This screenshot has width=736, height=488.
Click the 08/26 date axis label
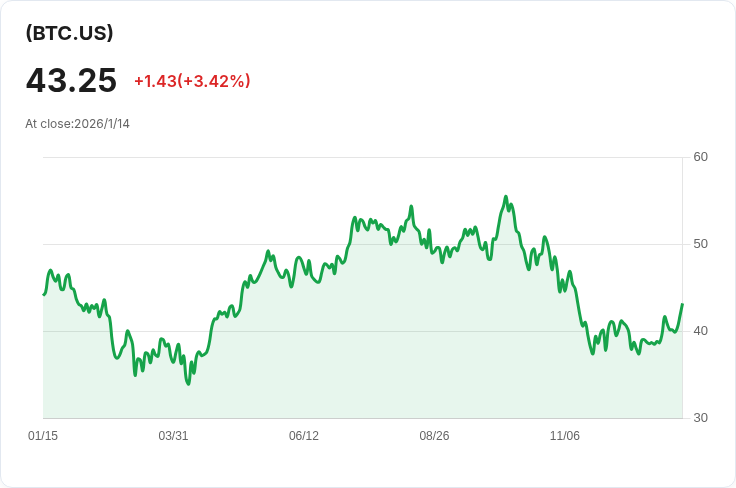click(435, 436)
